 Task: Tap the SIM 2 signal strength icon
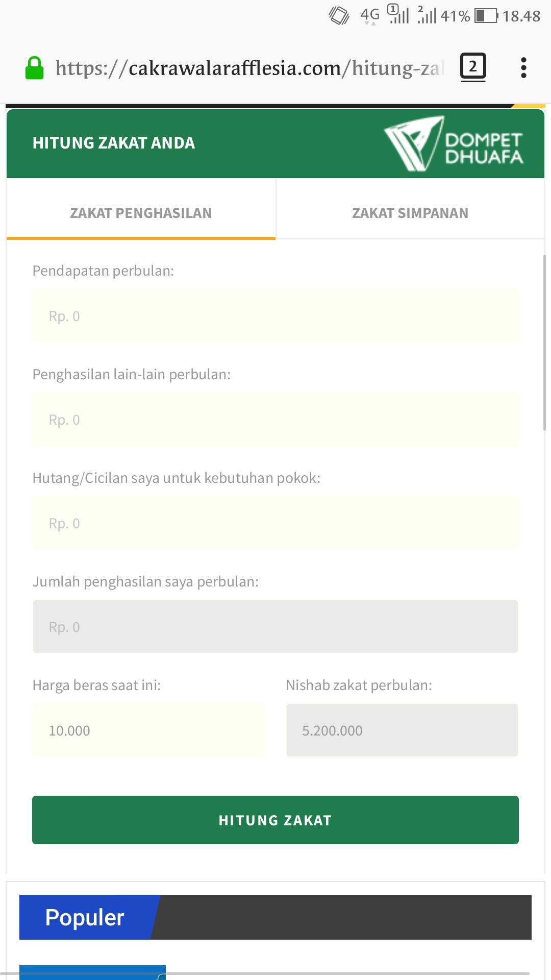click(427, 15)
